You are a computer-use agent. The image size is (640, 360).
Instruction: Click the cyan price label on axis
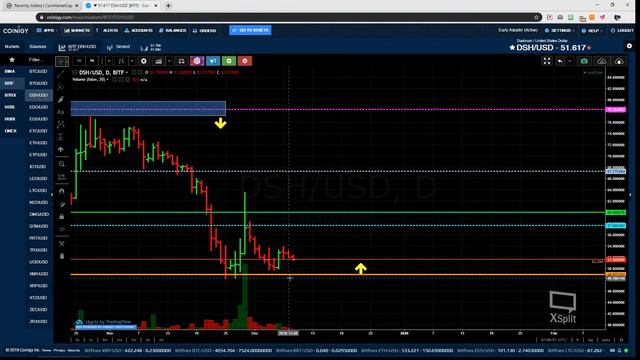tap(616, 225)
